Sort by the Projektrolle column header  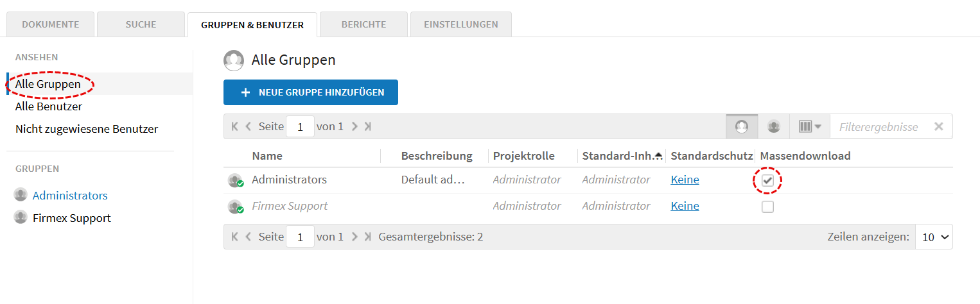(x=524, y=156)
